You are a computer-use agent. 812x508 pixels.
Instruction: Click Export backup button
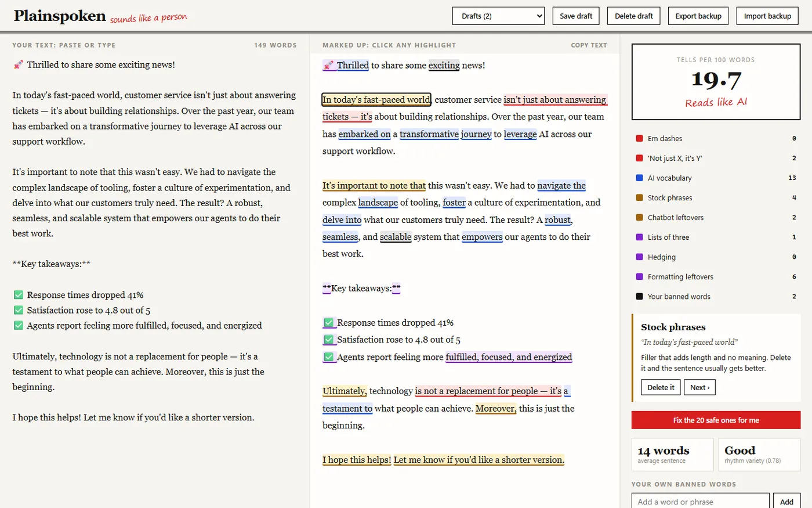point(698,16)
